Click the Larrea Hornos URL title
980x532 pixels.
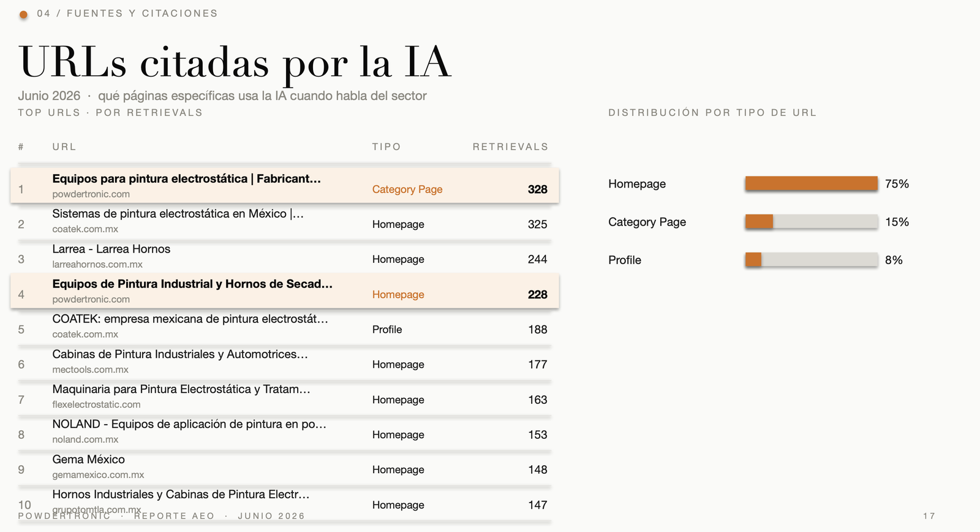pyautogui.click(x=111, y=249)
